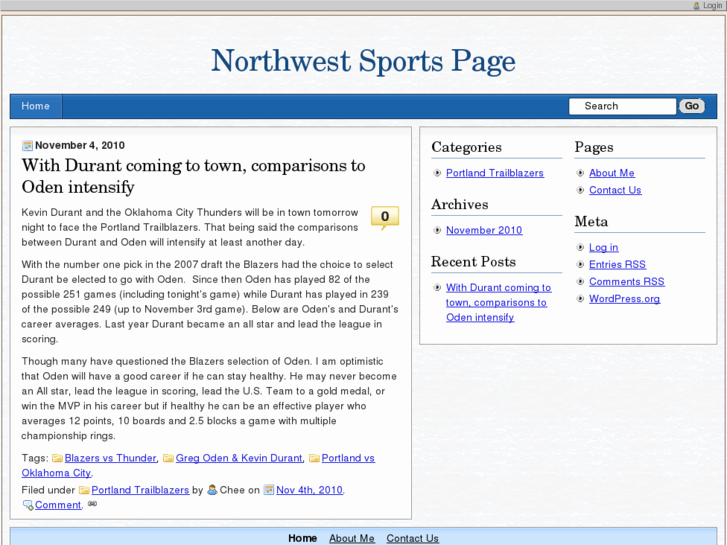Viewport: 727px width, 545px height.
Task: Click the Login link at top right
Action: coord(712,6)
